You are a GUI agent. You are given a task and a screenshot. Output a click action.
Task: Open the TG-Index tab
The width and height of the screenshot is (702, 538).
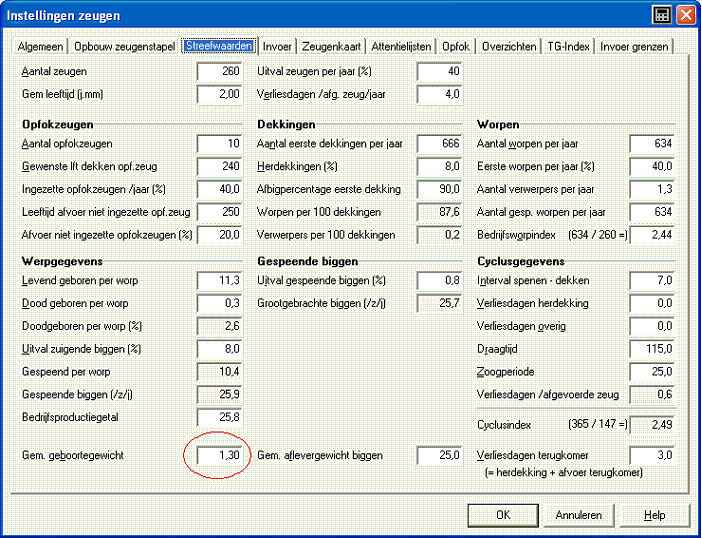[x=568, y=47]
